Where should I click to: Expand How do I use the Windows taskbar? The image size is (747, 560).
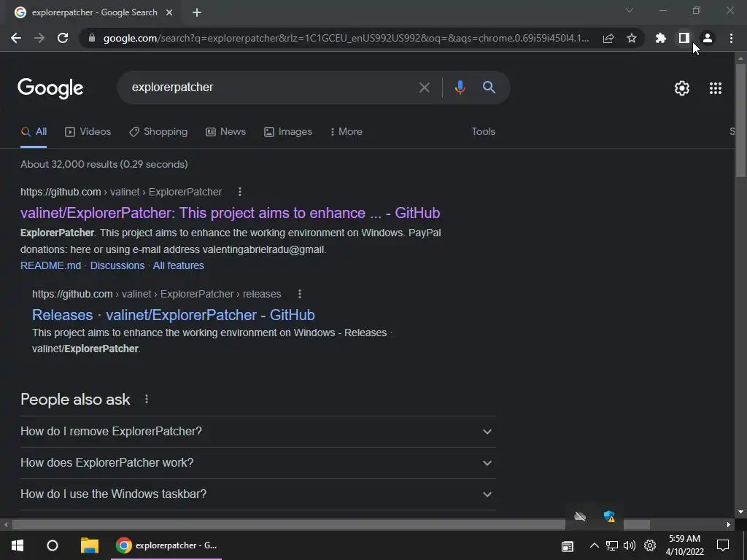pyautogui.click(x=258, y=494)
